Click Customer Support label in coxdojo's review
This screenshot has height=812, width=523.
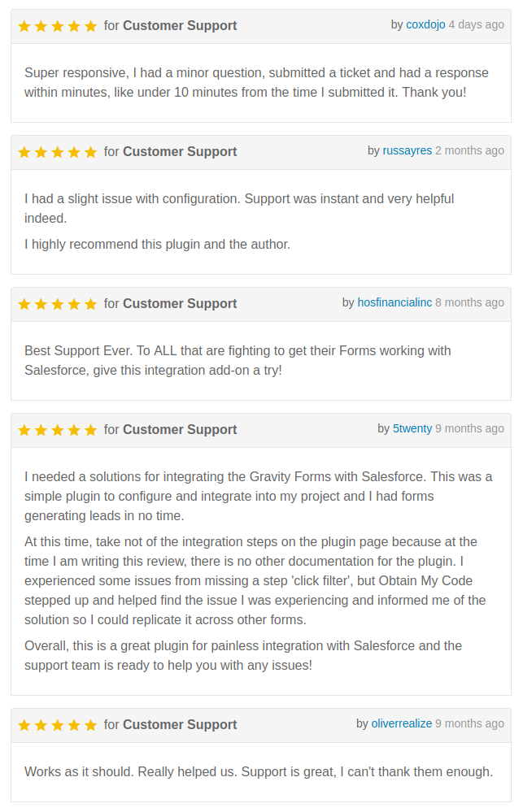[179, 25]
